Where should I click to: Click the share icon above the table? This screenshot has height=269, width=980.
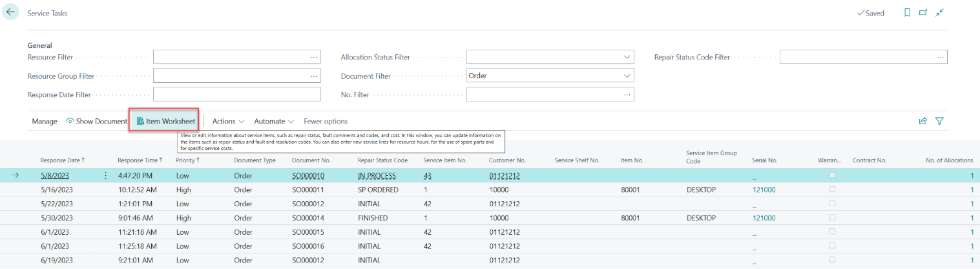923,121
